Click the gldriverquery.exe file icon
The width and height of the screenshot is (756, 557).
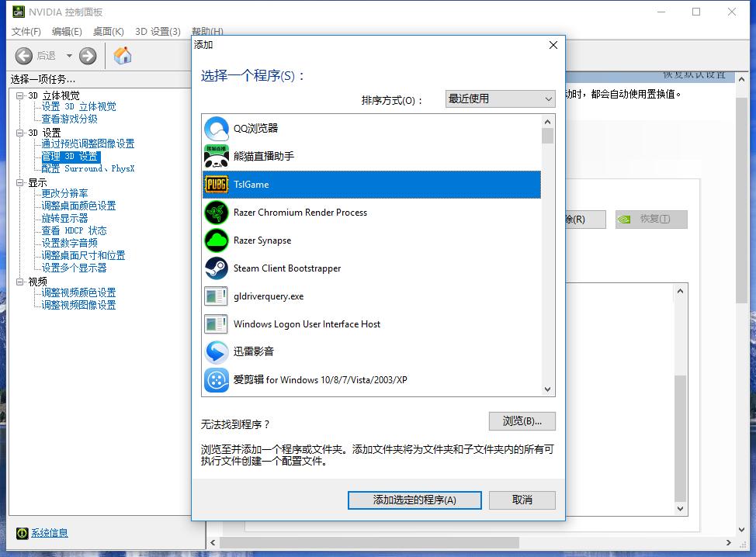(216, 296)
